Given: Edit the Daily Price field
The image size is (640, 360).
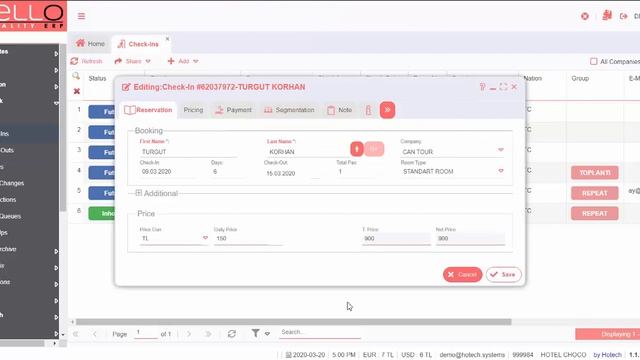Looking at the screenshot, I should coord(248,238).
